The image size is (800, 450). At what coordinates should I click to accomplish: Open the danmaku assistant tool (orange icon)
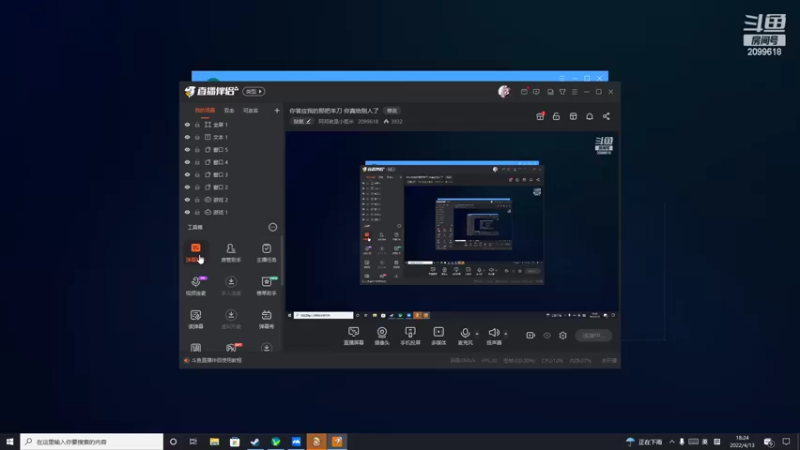(195, 252)
